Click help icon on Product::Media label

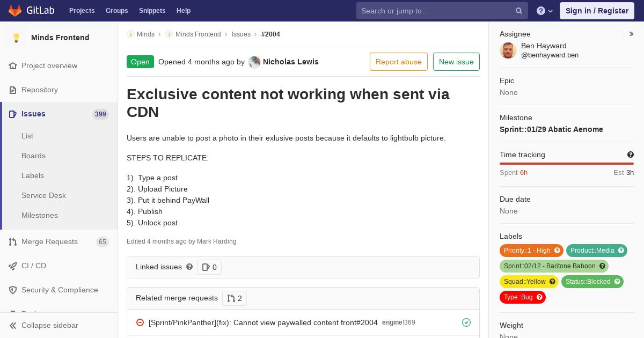pyautogui.click(x=621, y=251)
